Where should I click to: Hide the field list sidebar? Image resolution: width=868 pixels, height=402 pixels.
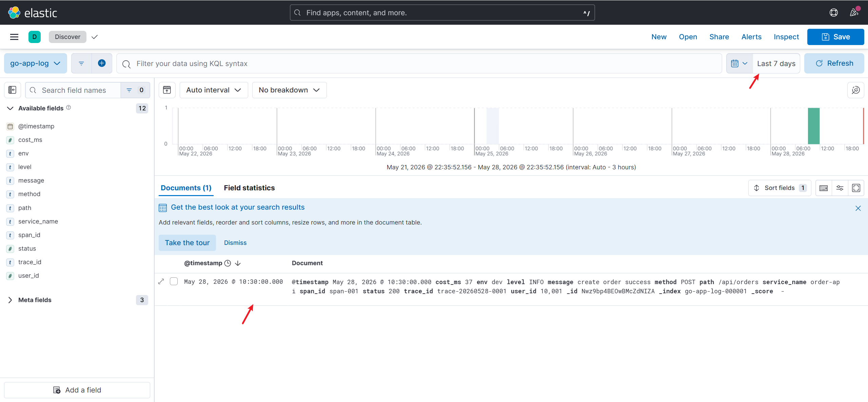13,90
